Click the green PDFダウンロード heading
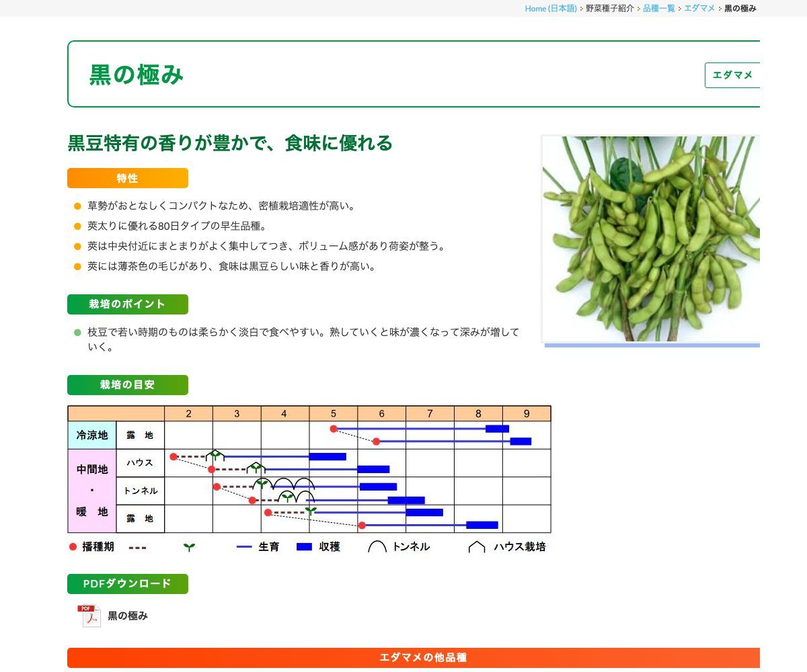 [x=128, y=584]
